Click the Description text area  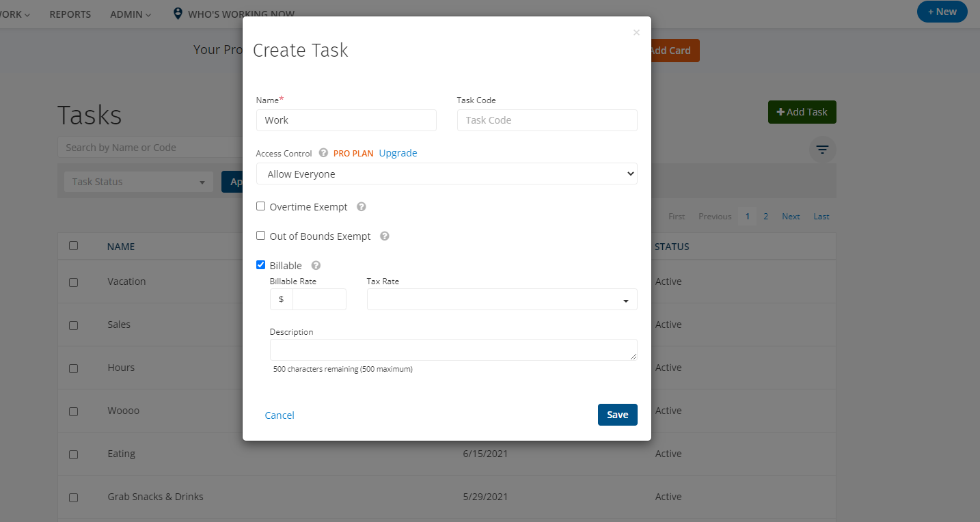point(454,350)
